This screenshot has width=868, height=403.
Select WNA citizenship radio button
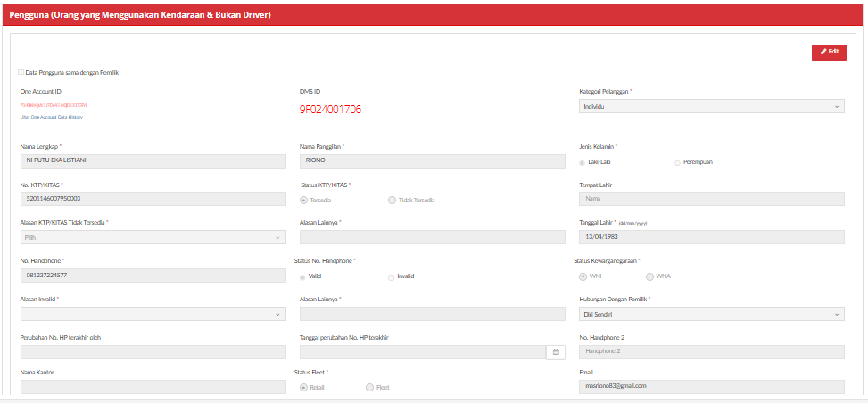[x=649, y=276]
